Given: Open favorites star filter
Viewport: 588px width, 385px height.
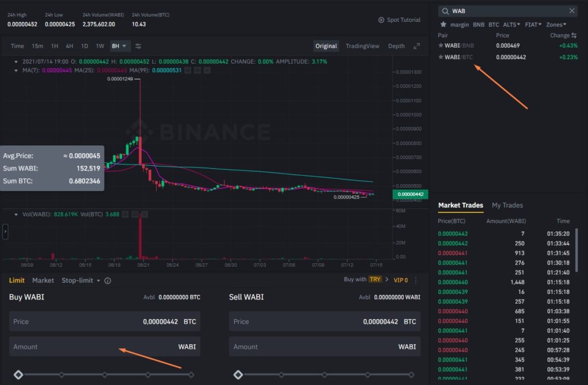Looking at the screenshot, I should point(443,24).
